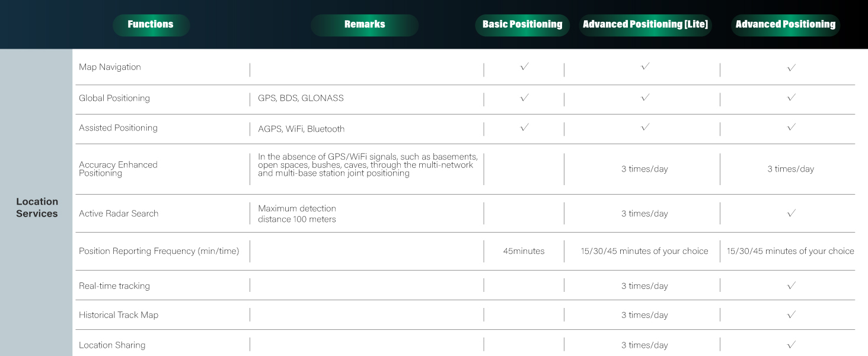Click Assisted Positioning checkmark in last Advanced Positioning column
The height and width of the screenshot is (356, 868).
pos(791,127)
